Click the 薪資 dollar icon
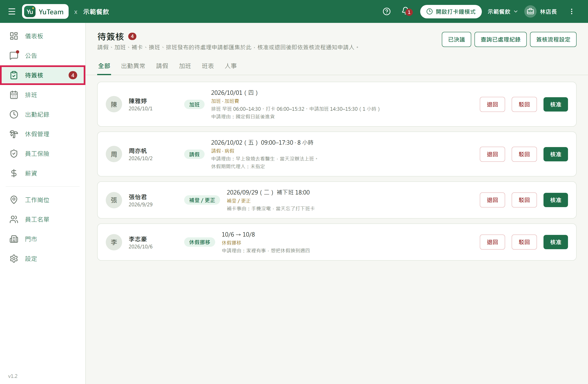The image size is (588, 384). 14,173
